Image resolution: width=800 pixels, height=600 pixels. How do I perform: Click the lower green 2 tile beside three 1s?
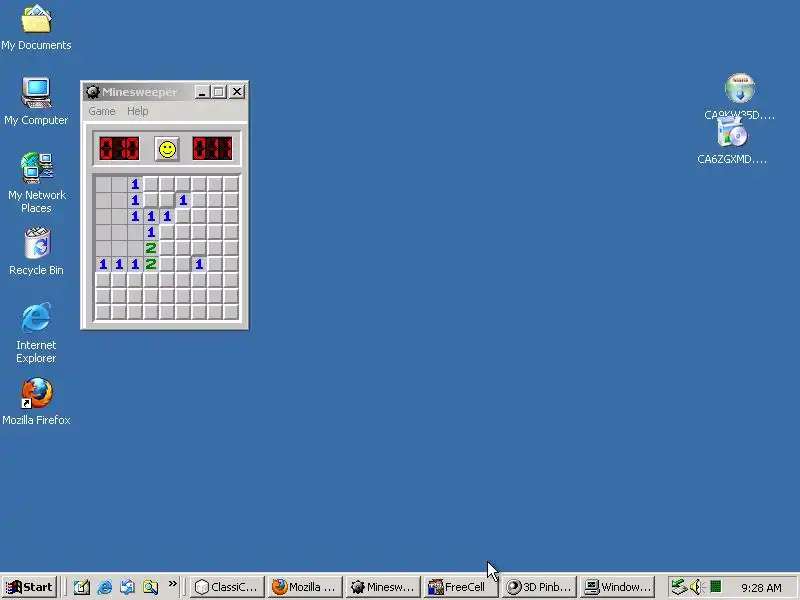(151, 264)
